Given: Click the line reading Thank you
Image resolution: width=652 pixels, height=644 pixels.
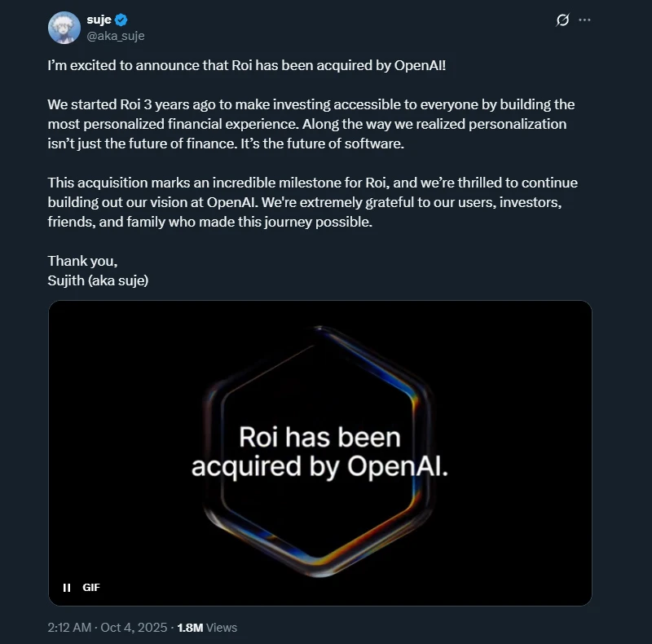Looking at the screenshot, I should point(81,261).
